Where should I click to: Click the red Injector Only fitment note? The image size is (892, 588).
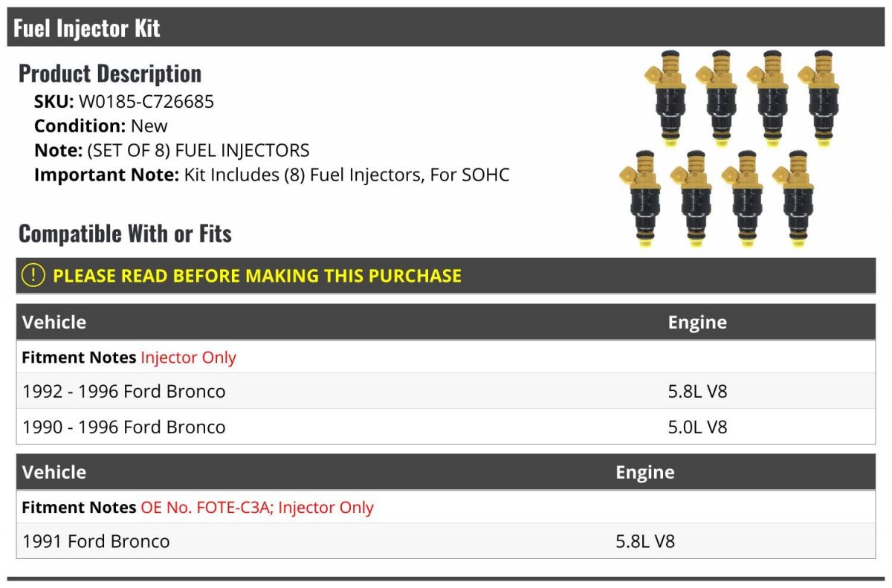click(188, 358)
